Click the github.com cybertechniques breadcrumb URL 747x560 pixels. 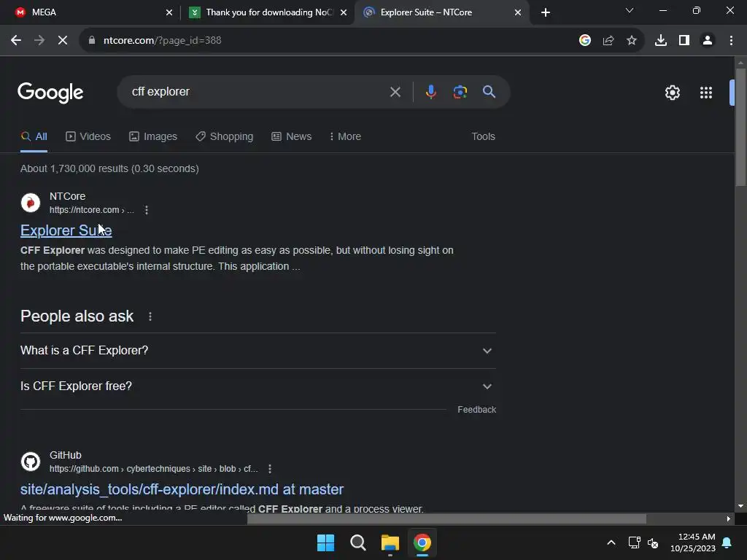pos(153,469)
